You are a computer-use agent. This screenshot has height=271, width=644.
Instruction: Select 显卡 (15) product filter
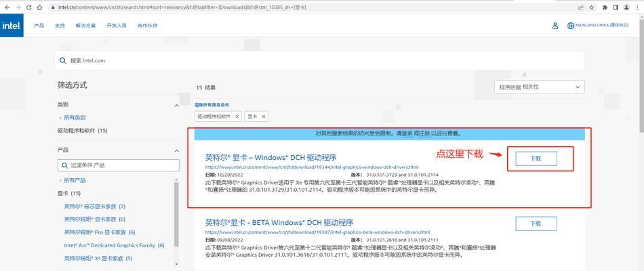click(69, 193)
